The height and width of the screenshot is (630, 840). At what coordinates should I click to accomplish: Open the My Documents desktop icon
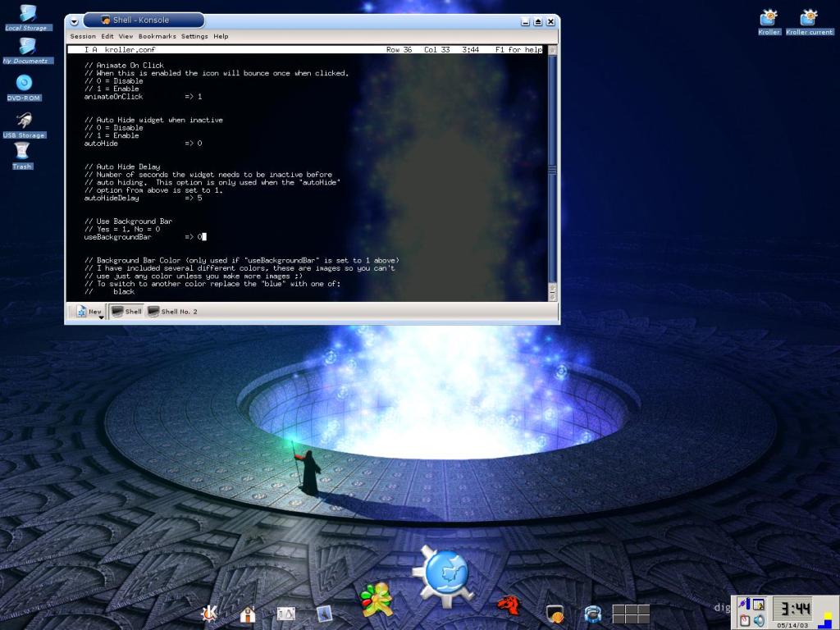coord(27,50)
